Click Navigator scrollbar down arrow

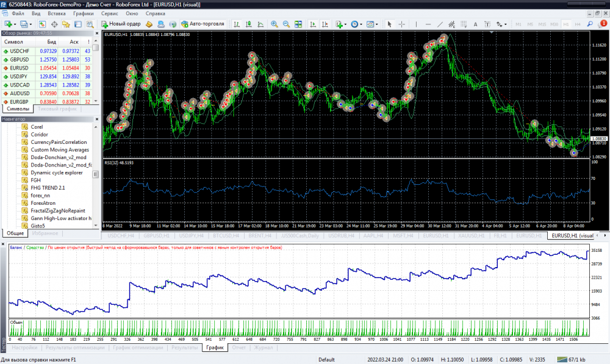point(96,225)
